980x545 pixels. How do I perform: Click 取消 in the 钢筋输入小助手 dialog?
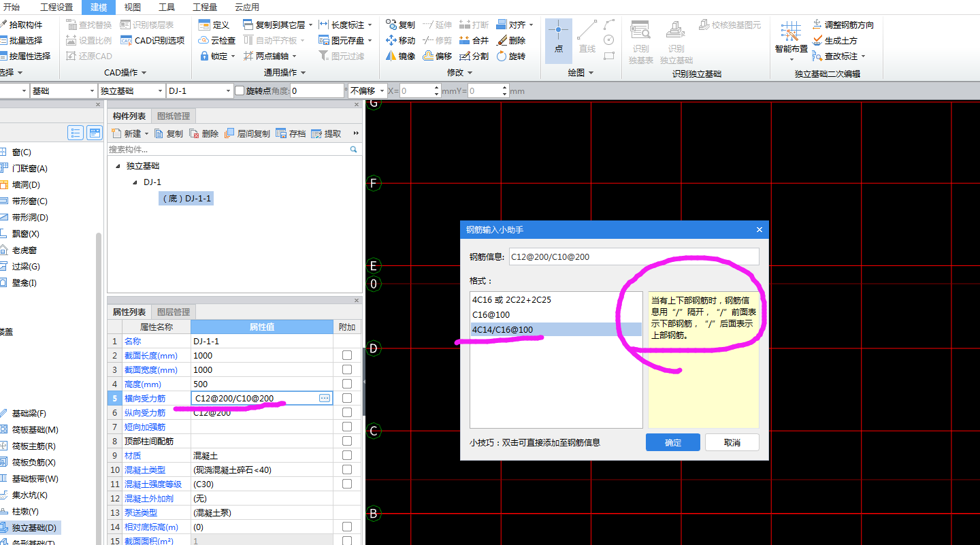pyautogui.click(x=732, y=442)
